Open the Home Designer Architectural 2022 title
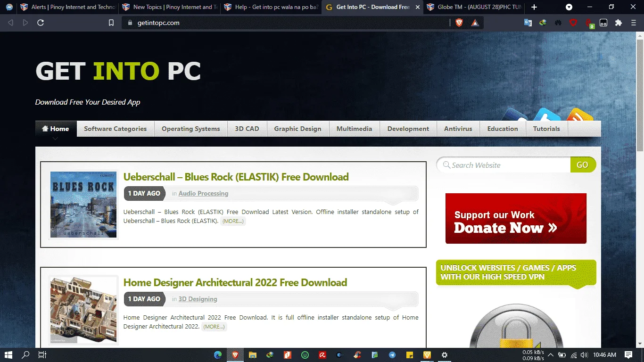644x362 pixels. coord(235,283)
